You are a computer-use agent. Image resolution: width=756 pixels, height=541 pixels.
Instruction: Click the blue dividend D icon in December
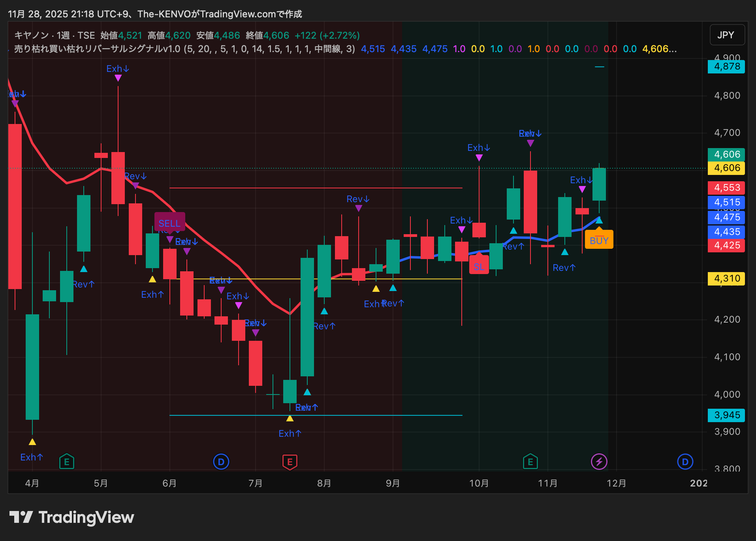coord(685,461)
